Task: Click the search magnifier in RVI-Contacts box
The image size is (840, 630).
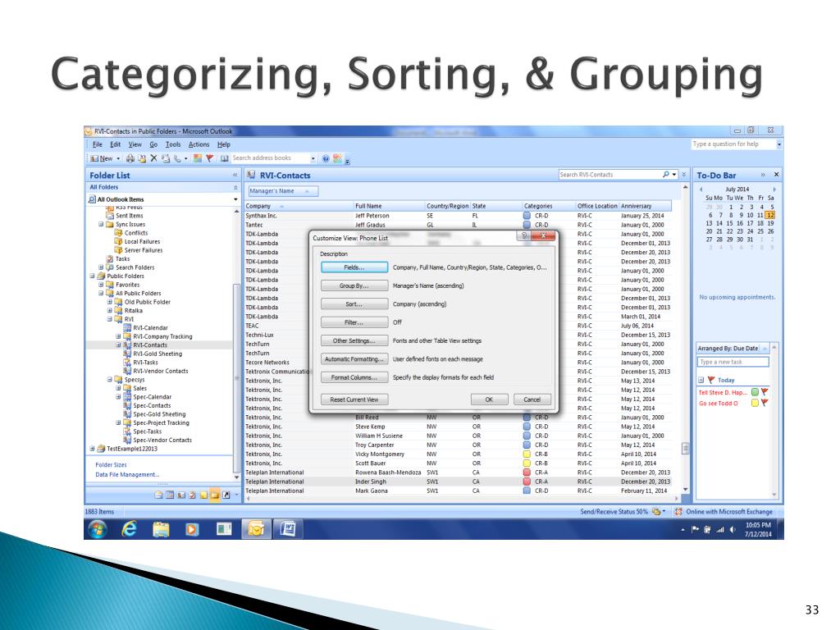Action: tap(666, 174)
